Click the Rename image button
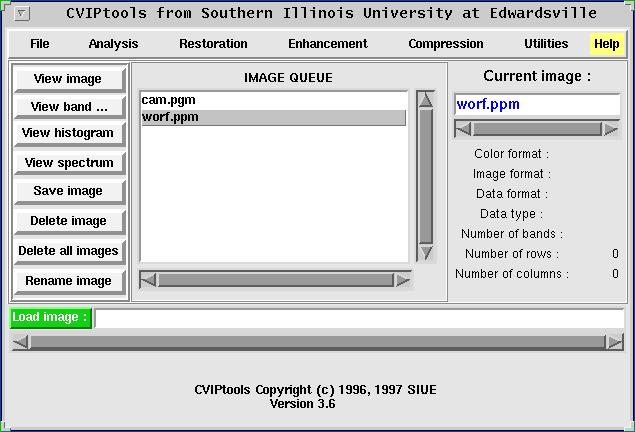The image size is (635, 432). click(x=68, y=281)
